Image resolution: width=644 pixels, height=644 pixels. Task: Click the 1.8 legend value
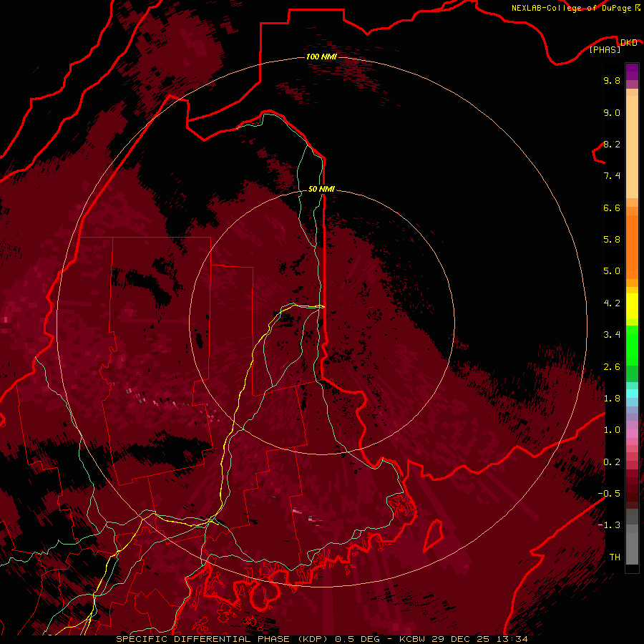[x=612, y=399]
